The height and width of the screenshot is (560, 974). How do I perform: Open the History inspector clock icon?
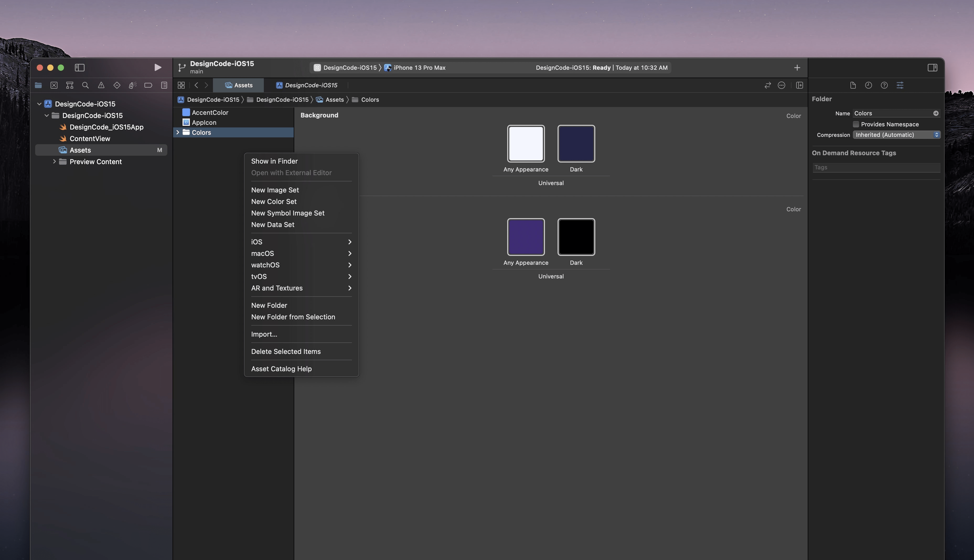pos(868,85)
